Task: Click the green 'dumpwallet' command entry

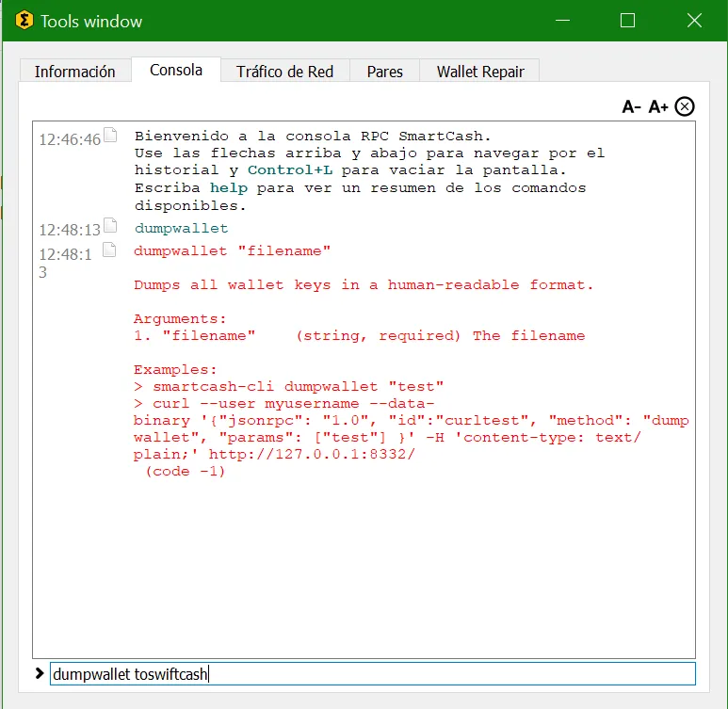Action: (x=182, y=229)
